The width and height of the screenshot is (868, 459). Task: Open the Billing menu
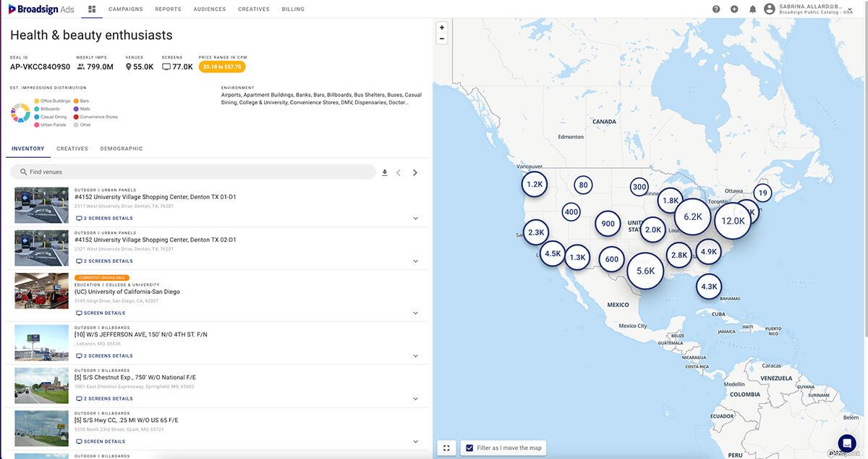pos(293,9)
